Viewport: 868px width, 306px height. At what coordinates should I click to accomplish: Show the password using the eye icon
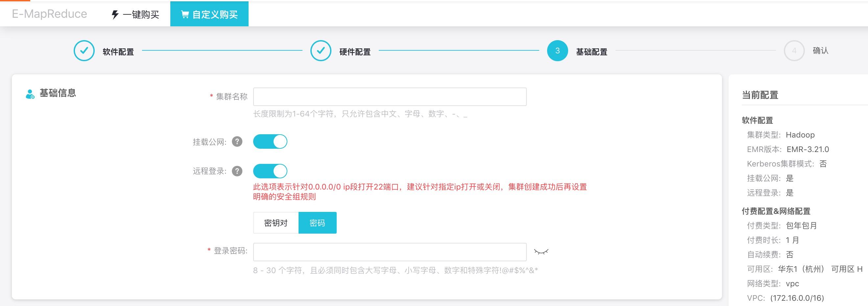click(542, 252)
